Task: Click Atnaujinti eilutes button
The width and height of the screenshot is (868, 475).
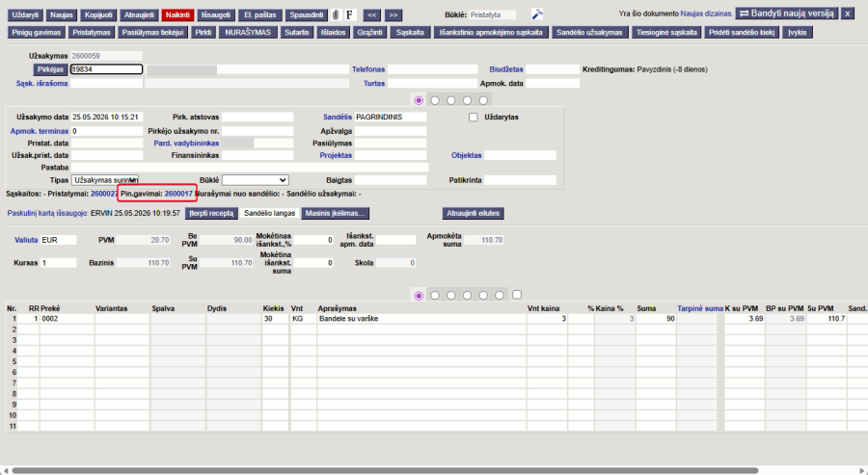Action: [x=474, y=214]
